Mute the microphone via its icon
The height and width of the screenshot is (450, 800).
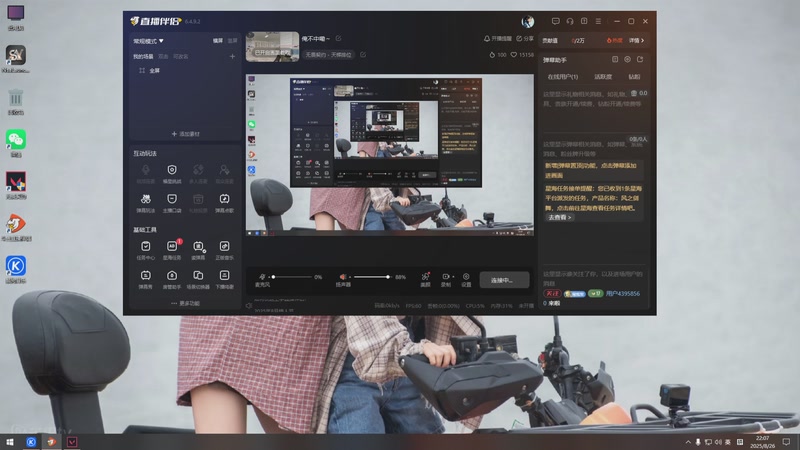point(262,277)
